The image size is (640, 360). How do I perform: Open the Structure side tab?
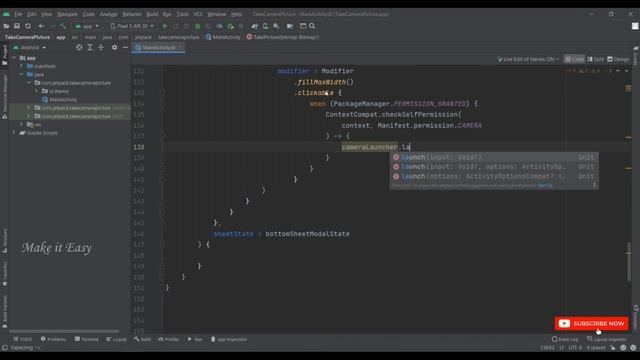(4, 241)
